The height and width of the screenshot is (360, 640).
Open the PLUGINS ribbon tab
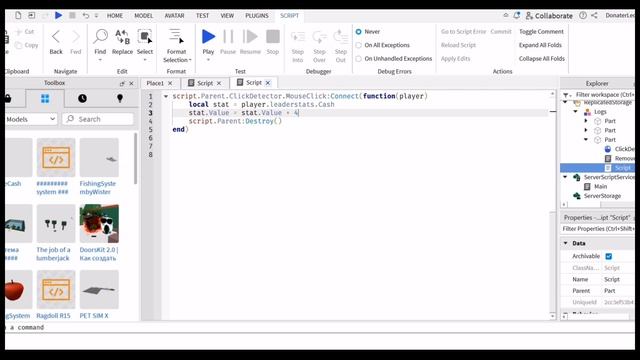point(257,16)
